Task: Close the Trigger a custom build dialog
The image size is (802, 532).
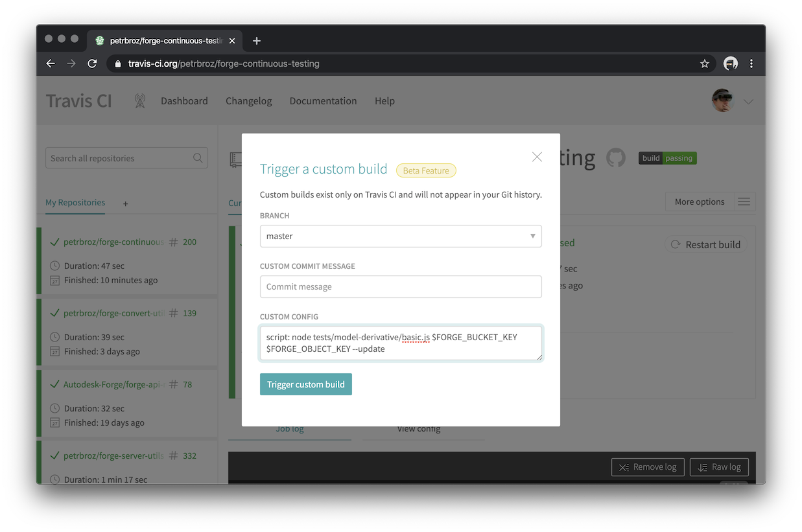Action: click(537, 157)
